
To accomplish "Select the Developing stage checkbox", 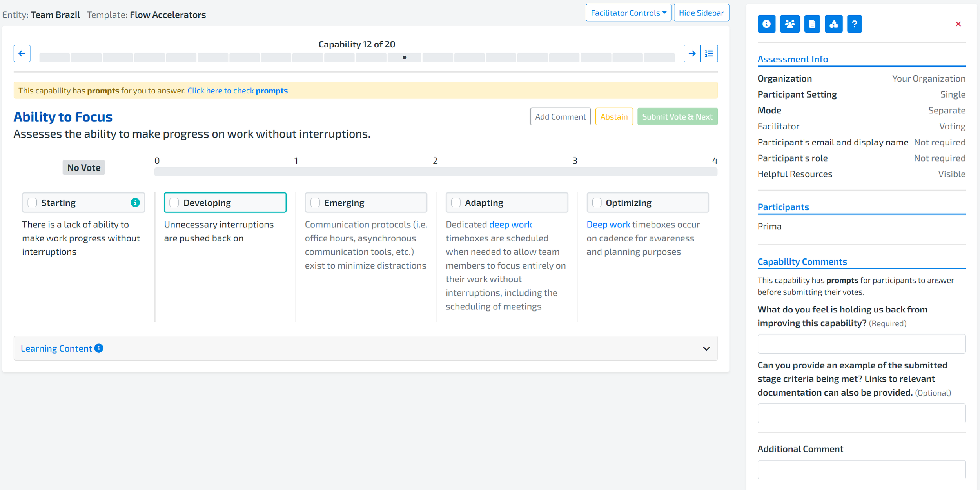I will pos(174,203).
